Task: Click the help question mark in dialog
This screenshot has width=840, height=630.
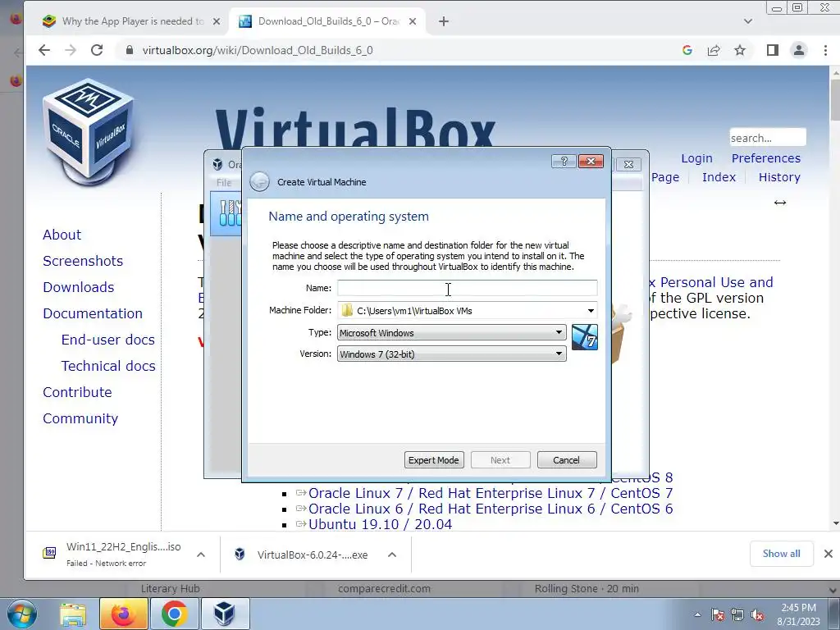Action: click(564, 162)
